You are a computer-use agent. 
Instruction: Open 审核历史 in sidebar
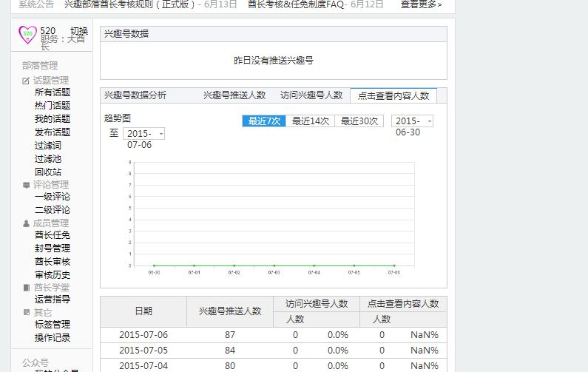pyautogui.click(x=53, y=275)
